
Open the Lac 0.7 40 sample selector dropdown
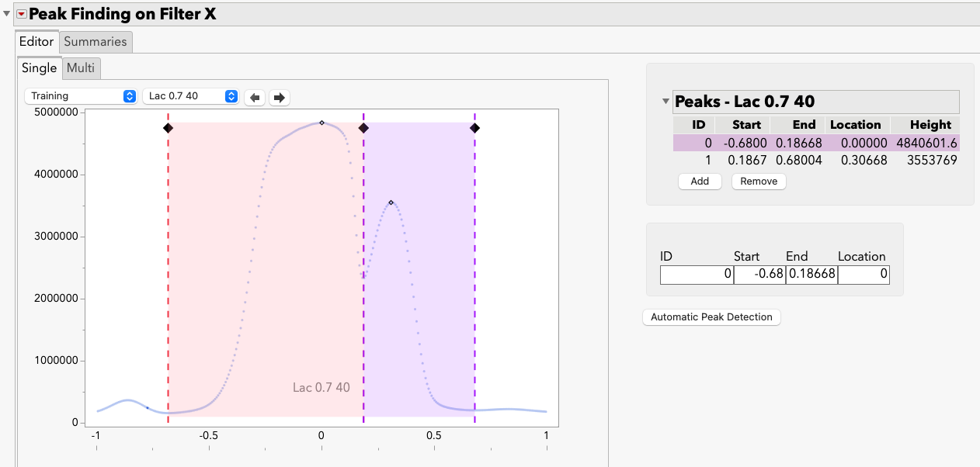pyautogui.click(x=191, y=95)
